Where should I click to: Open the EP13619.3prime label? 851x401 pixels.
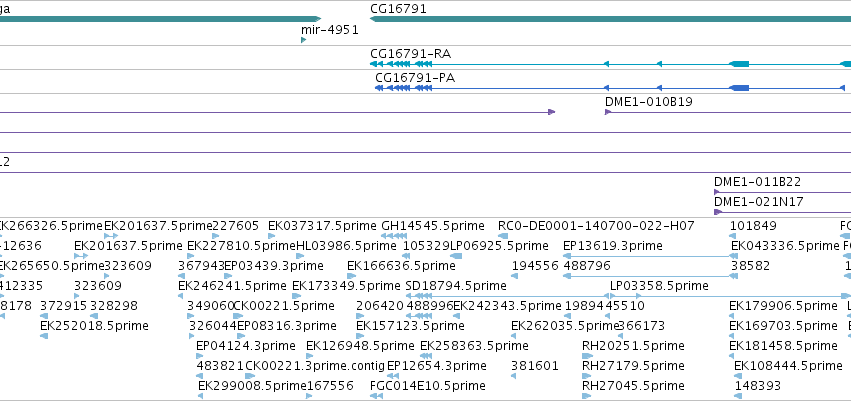tap(613, 246)
